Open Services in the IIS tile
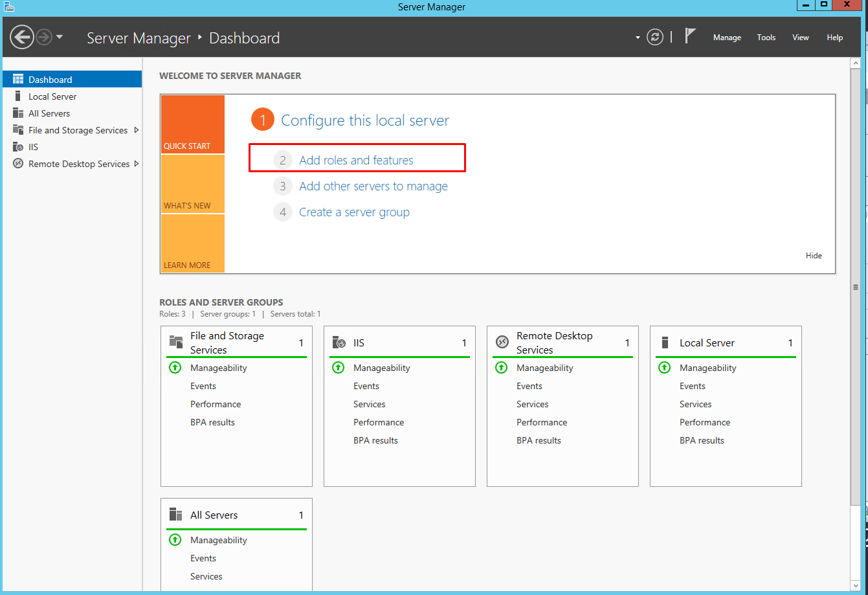Viewport: 868px width, 595px height. pos(370,404)
